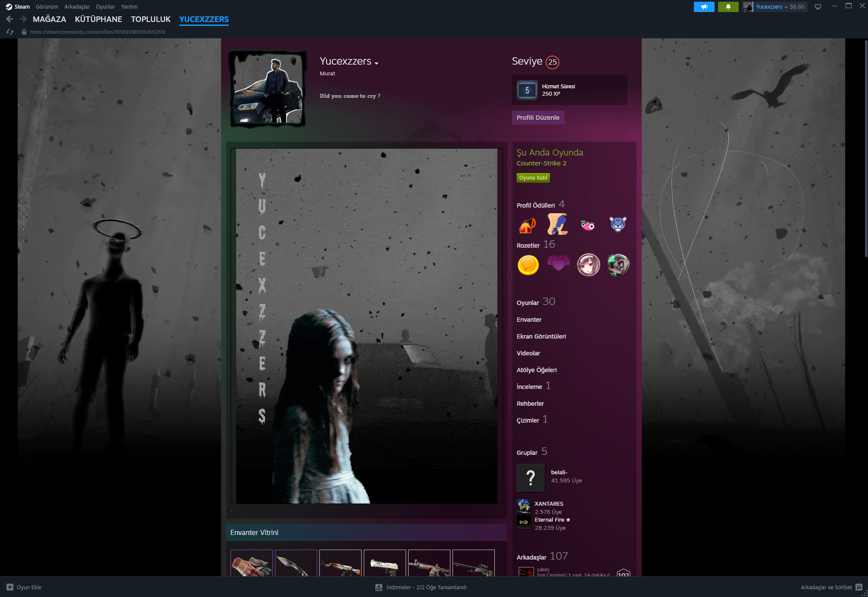Image resolution: width=868 pixels, height=597 pixels.
Task: Open the anime girl badge
Action: pyautogui.click(x=588, y=265)
